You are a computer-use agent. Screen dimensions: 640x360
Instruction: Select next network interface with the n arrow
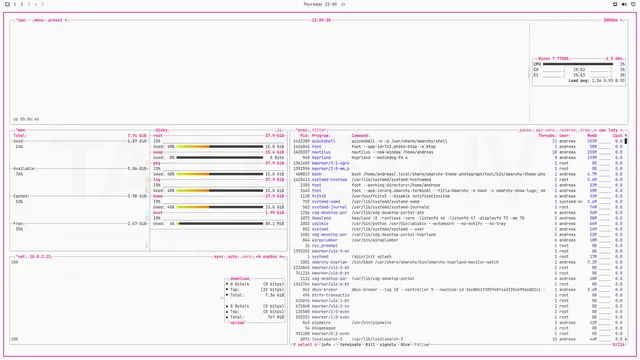pos(281,257)
